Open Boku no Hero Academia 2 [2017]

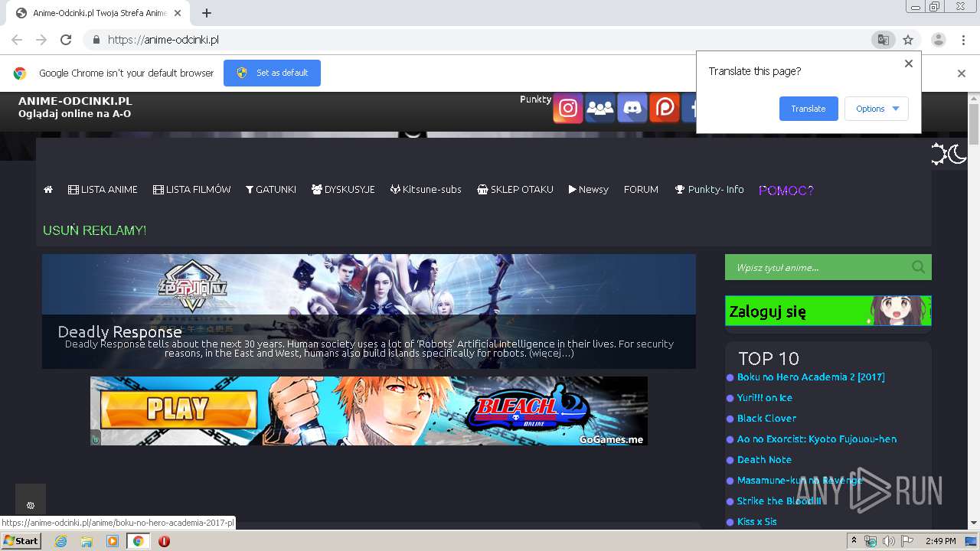[811, 377]
